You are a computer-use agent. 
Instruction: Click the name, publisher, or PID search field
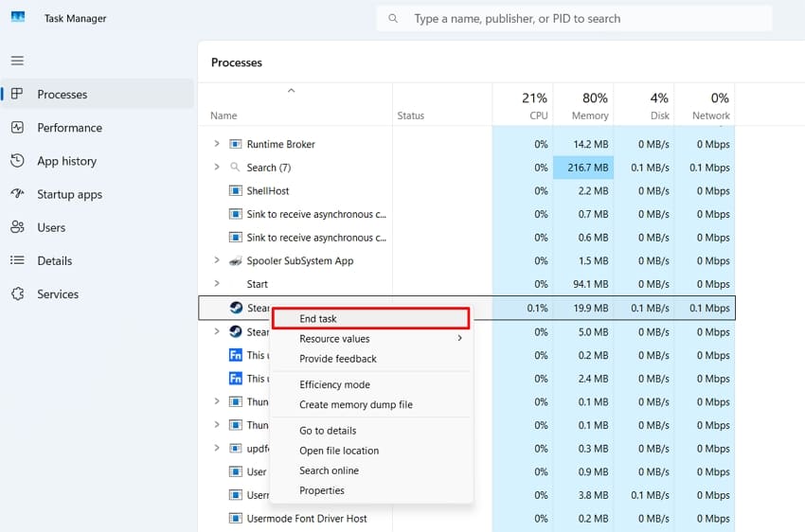tap(574, 19)
